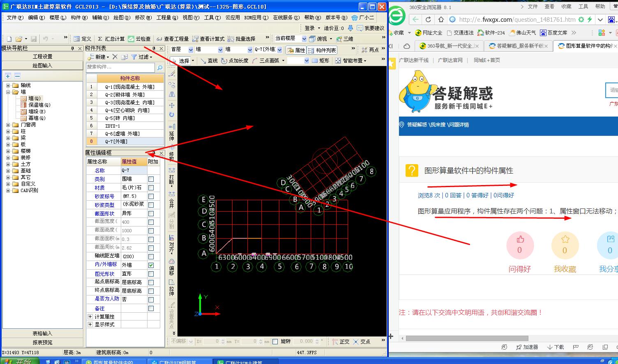
Task: Select the 点加长度 point-length tool
Action: pos(235,60)
